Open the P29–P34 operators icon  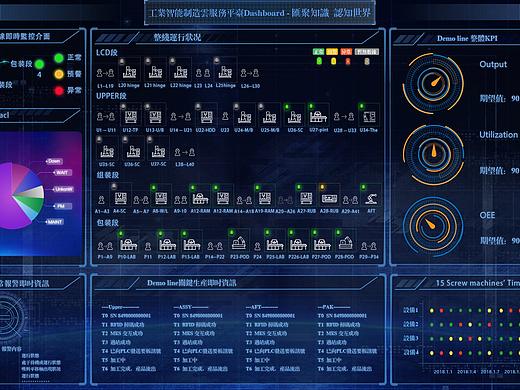[369, 246]
